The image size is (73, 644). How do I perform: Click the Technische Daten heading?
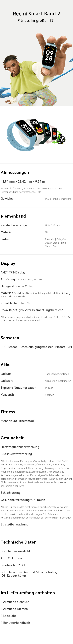19,542
